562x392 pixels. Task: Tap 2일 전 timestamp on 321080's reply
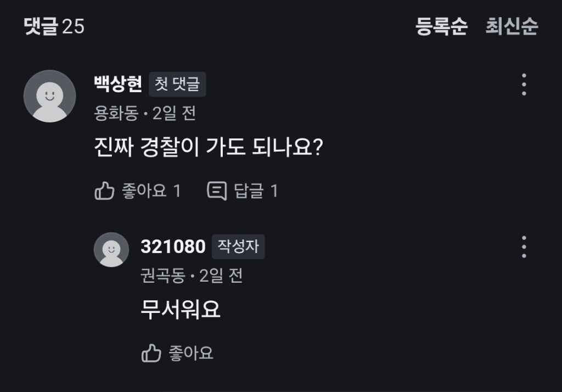pos(221,276)
